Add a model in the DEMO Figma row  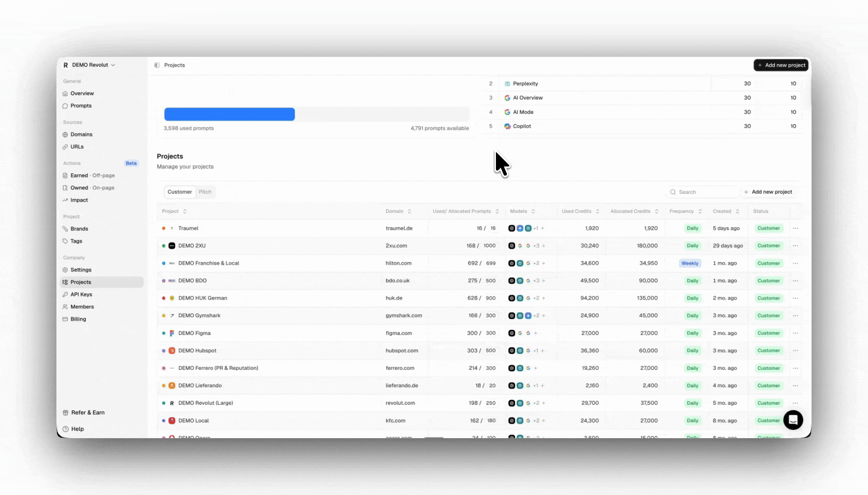535,333
